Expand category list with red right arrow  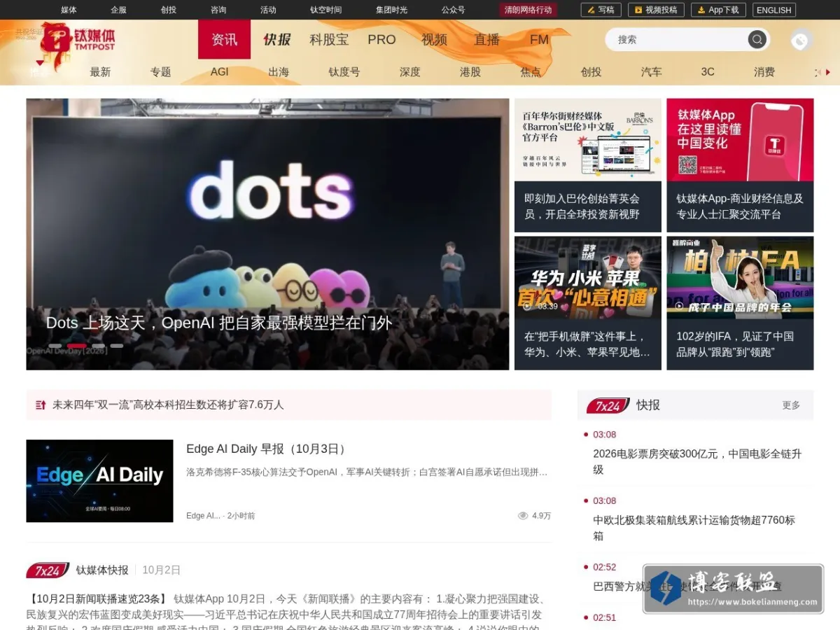click(828, 72)
